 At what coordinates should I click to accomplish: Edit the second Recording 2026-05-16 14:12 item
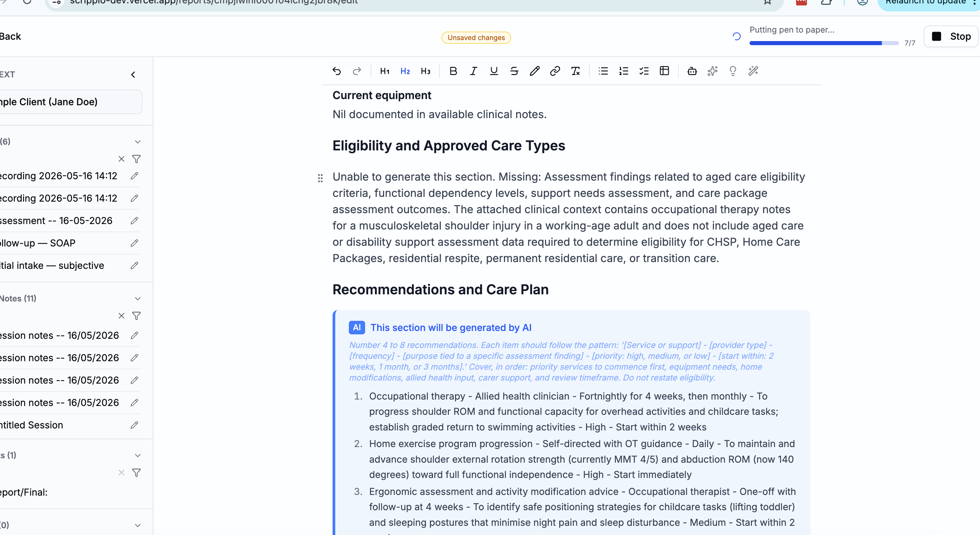[134, 198]
